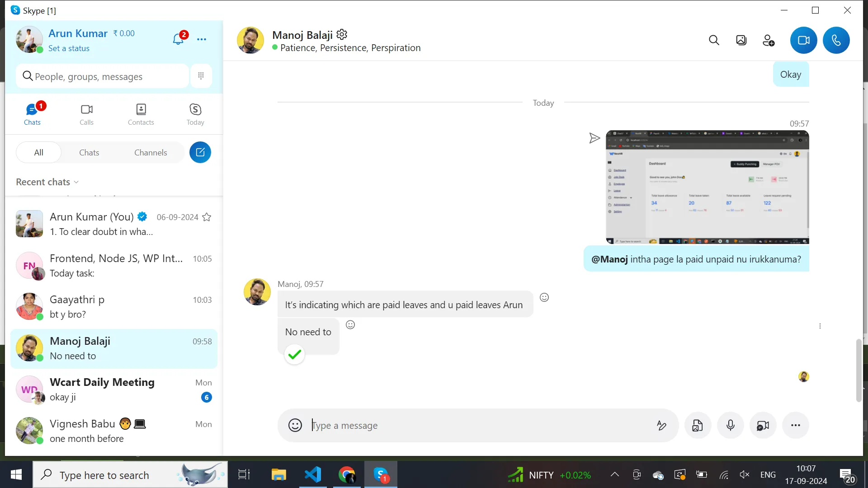Open the dial pad icon
Viewport: 868px width, 488px height.
pyautogui.click(x=201, y=76)
